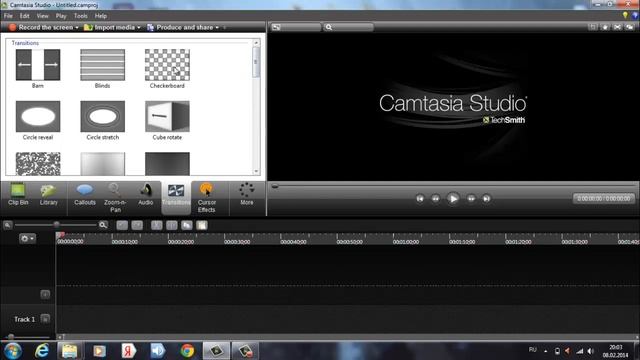Screen dimensions: 640x360
Task: Click timeline zoom out magnifier
Action: tap(7, 225)
